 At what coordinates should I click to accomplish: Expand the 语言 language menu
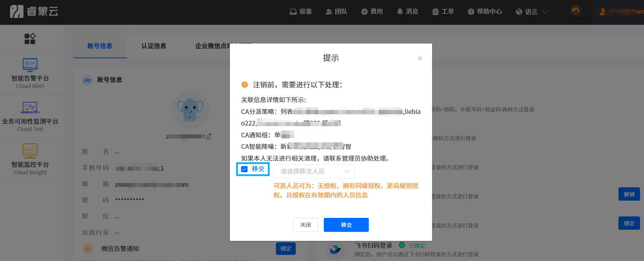click(532, 12)
